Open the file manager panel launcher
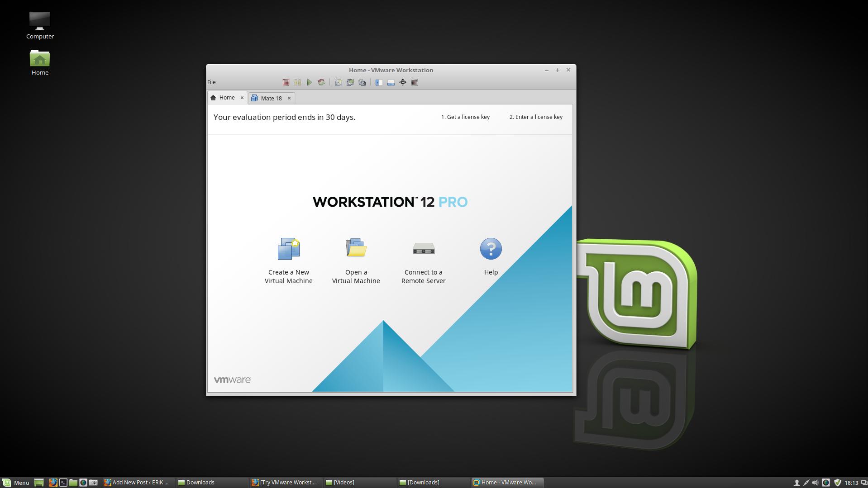Screen dimensions: 868x488 point(73,483)
